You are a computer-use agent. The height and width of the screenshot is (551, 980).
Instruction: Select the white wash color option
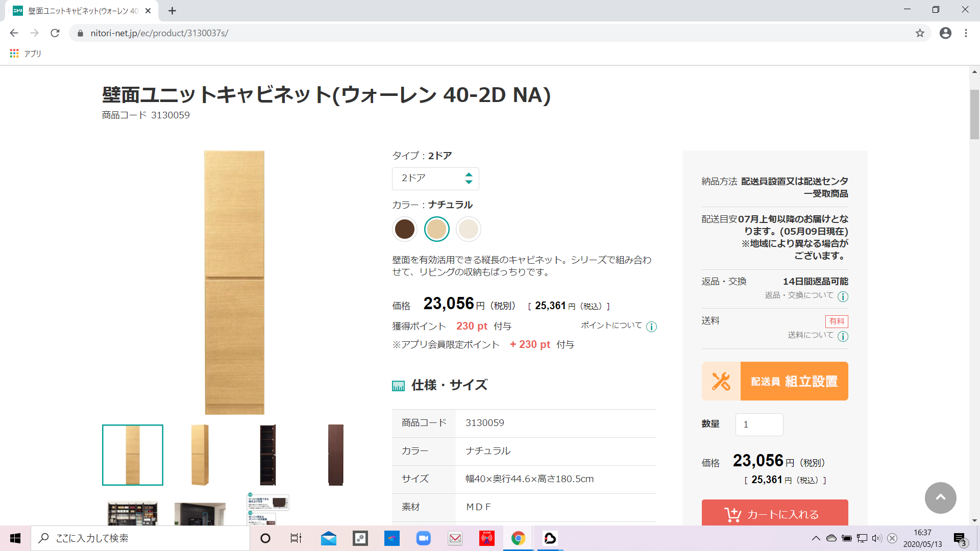tap(468, 229)
